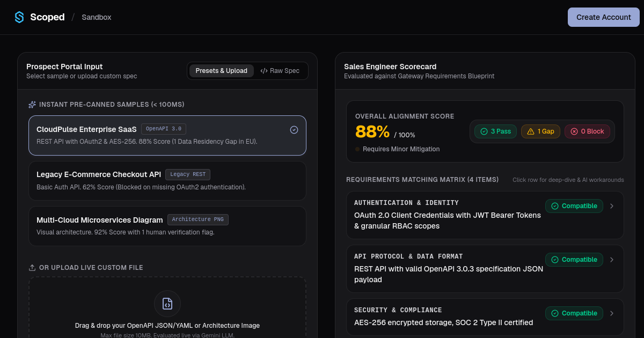Click the Scoped logo icon
644x338 pixels.
pos(19,17)
